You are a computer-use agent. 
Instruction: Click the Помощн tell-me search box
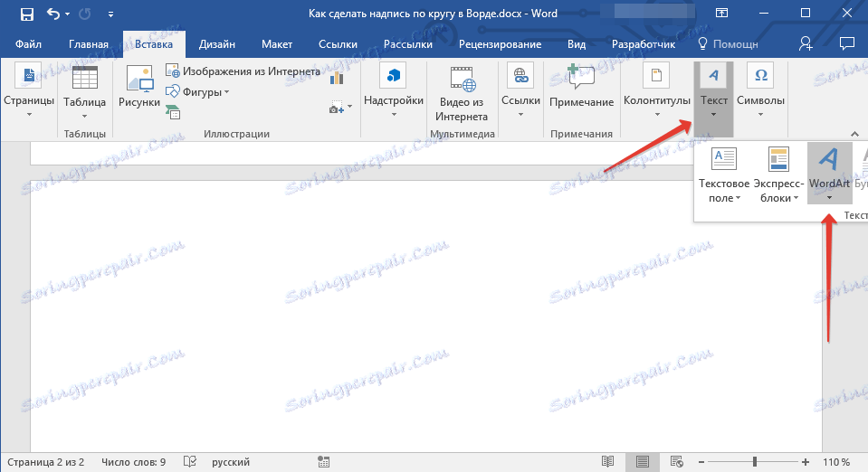coord(729,44)
